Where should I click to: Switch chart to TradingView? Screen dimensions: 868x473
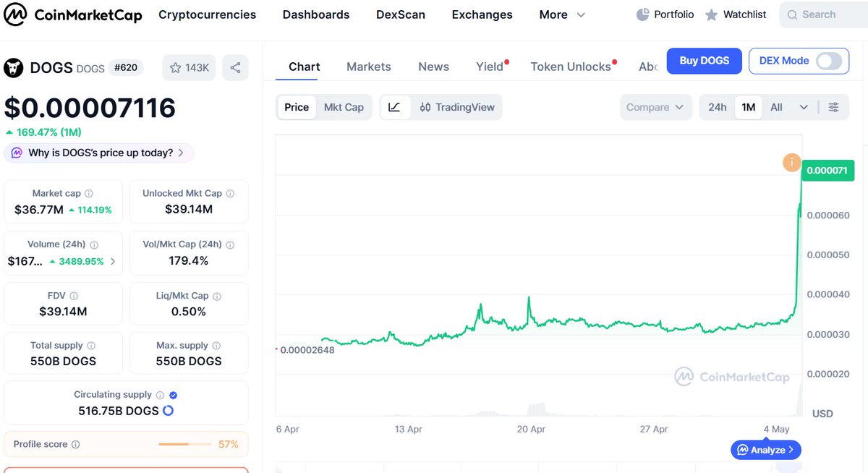pos(457,107)
